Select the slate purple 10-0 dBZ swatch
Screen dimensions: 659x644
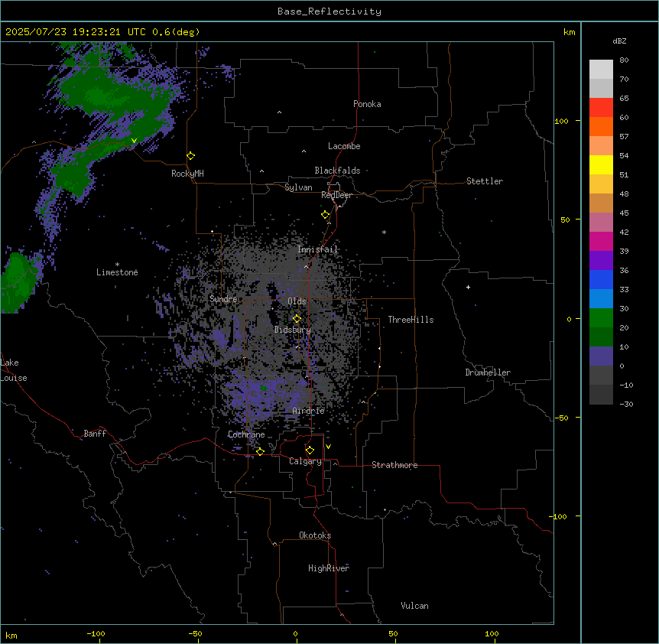pos(601,356)
